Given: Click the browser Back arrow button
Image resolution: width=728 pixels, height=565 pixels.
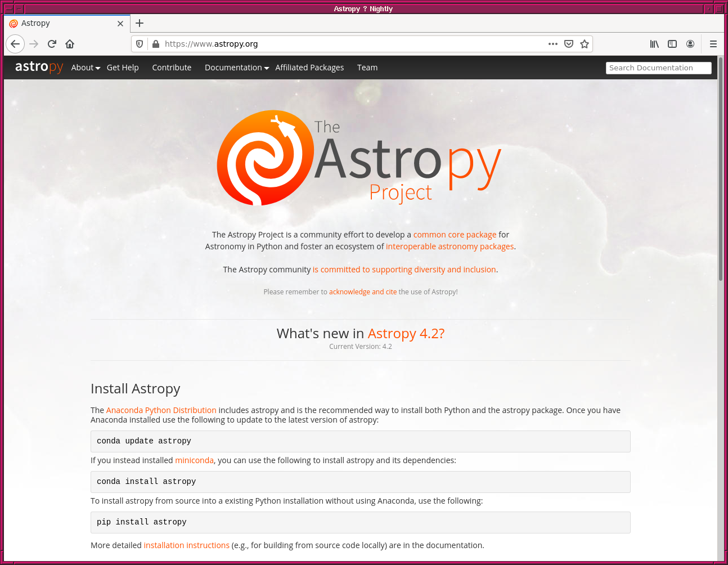Looking at the screenshot, I should [x=15, y=44].
